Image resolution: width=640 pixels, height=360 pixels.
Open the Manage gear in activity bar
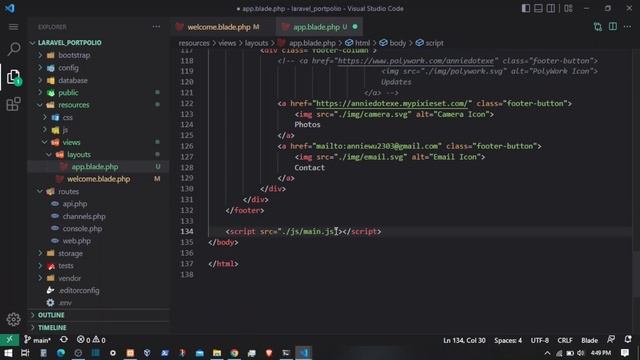pyautogui.click(x=13, y=319)
